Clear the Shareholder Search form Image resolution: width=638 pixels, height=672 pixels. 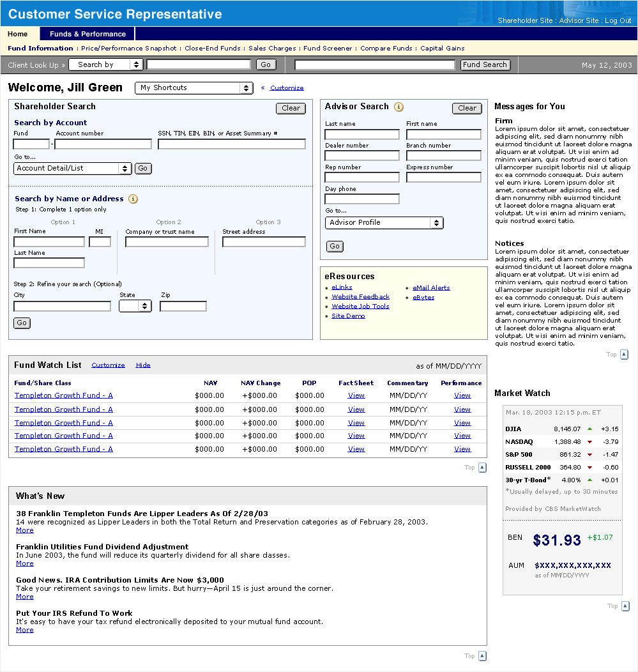[291, 109]
